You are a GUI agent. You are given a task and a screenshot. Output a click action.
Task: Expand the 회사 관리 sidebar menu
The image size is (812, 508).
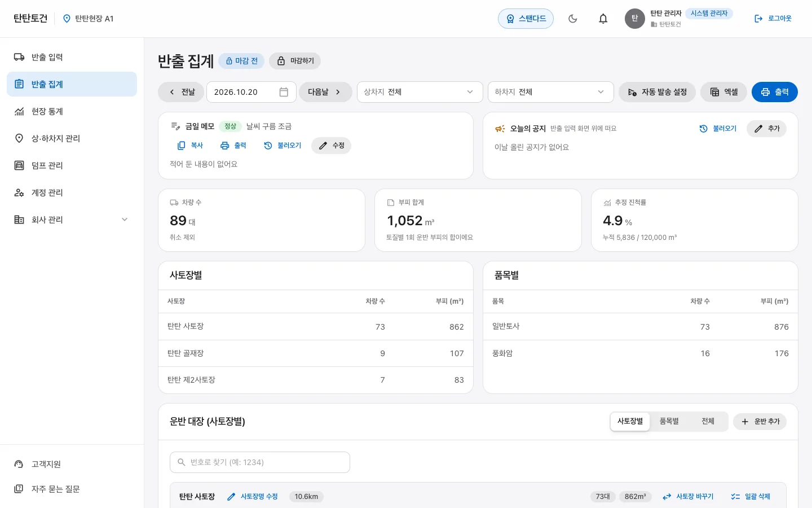(72, 220)
